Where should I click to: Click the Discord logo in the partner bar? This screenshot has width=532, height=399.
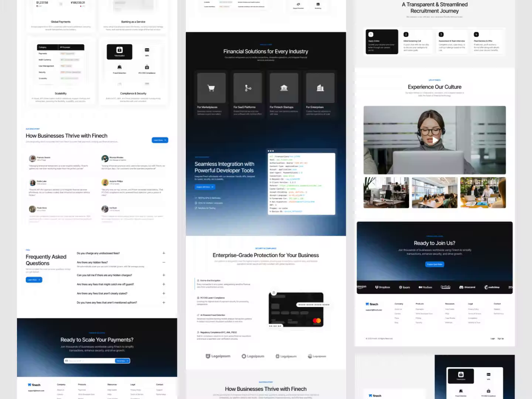point(467,287)
